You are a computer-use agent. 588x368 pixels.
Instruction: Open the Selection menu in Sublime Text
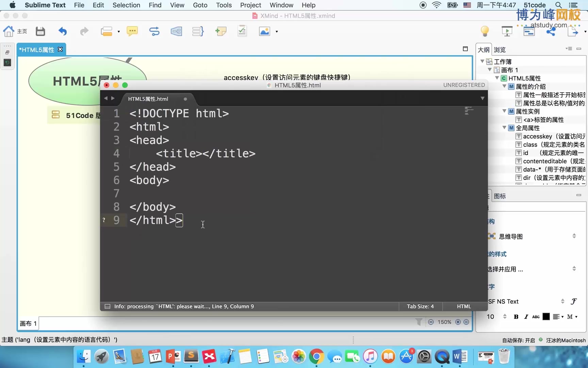point(126,5)
